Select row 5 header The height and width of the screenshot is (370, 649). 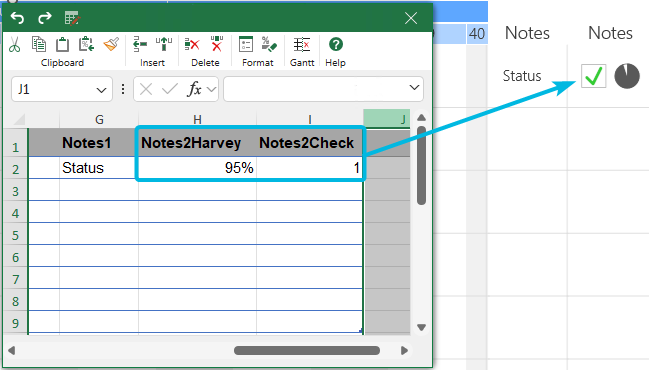tap(16, 235)
